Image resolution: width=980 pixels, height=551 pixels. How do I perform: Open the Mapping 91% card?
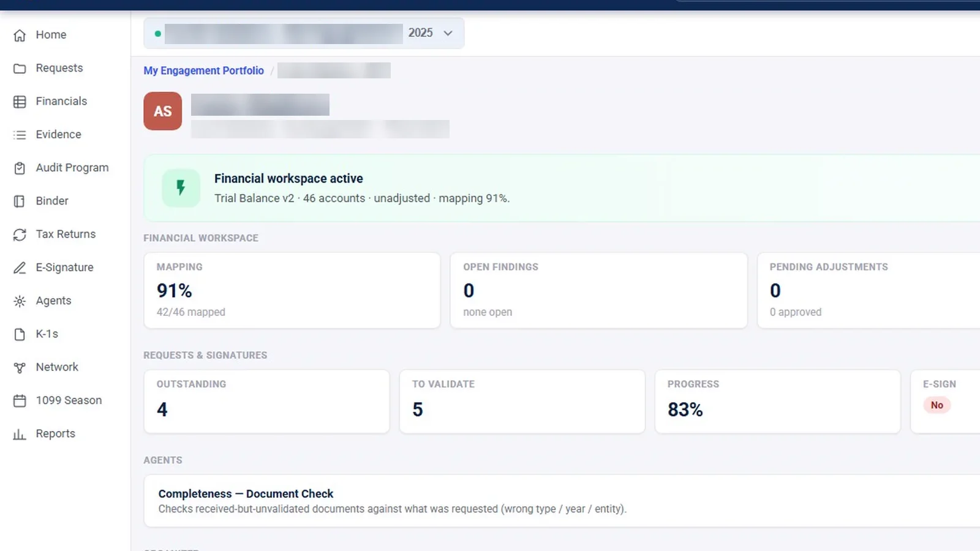point(292,290)
